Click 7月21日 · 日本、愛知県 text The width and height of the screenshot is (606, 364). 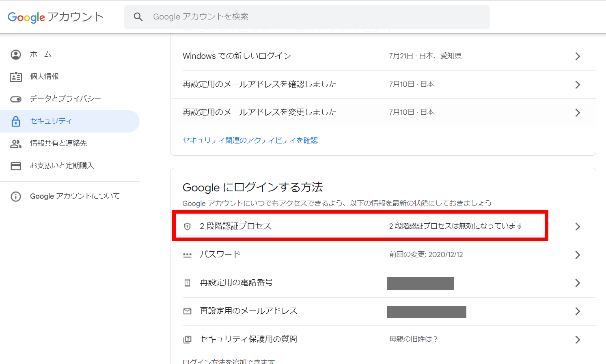pos(425,56)
